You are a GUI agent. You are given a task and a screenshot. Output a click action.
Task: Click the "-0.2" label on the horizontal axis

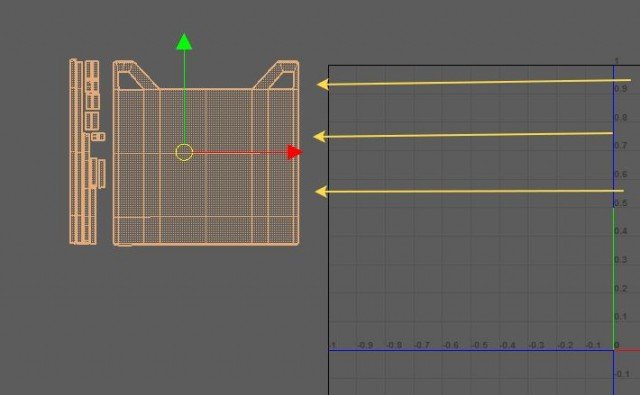click(x=565, y=345)
